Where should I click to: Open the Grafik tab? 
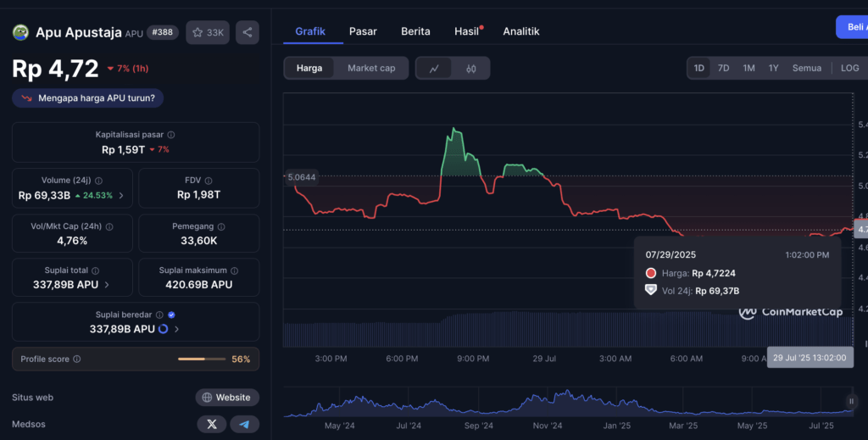(310, 31)
